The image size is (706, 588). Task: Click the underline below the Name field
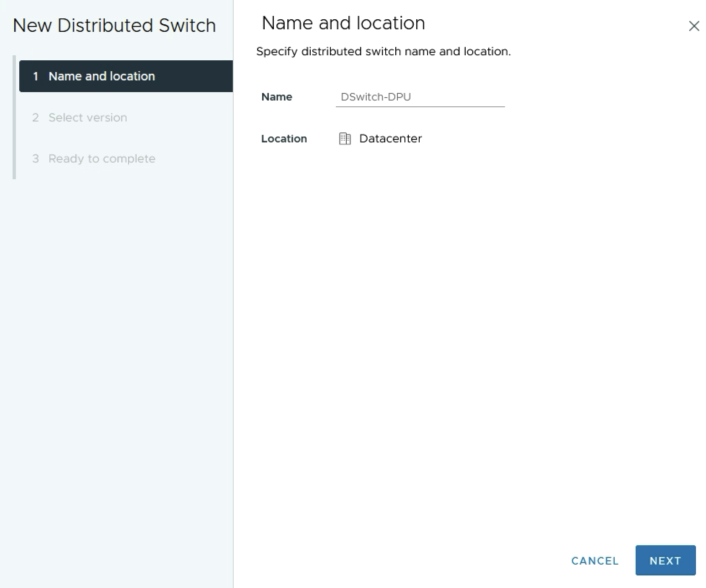pyautogui.click(x=420, y=107)
